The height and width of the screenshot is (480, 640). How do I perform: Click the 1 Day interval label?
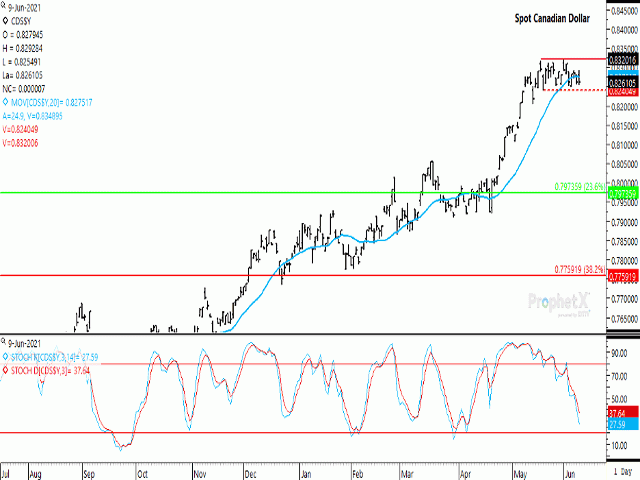coord(621,469)
